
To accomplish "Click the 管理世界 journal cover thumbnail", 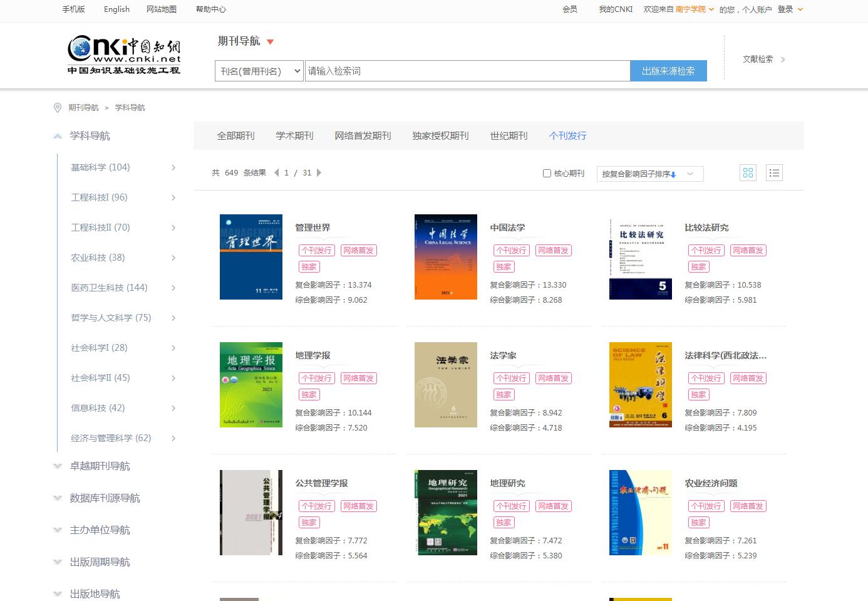I will pos(251,257).
